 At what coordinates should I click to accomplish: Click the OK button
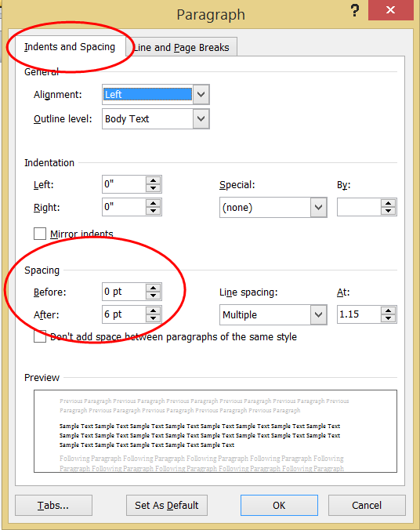pos(279,506)
